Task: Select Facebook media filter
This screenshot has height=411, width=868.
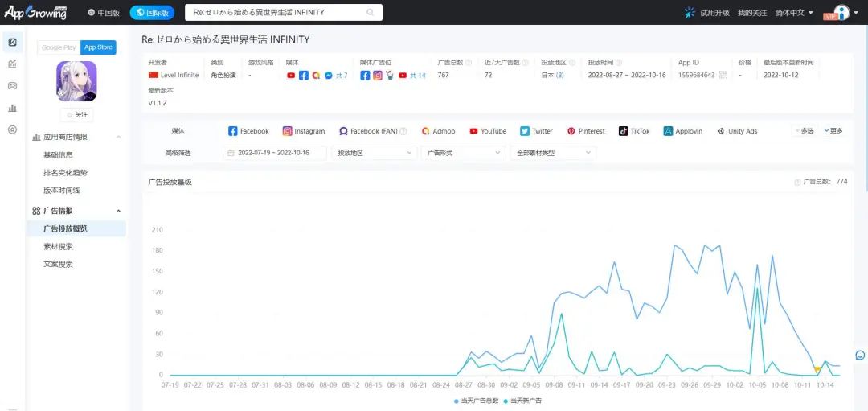Action: tap(248, 131)
